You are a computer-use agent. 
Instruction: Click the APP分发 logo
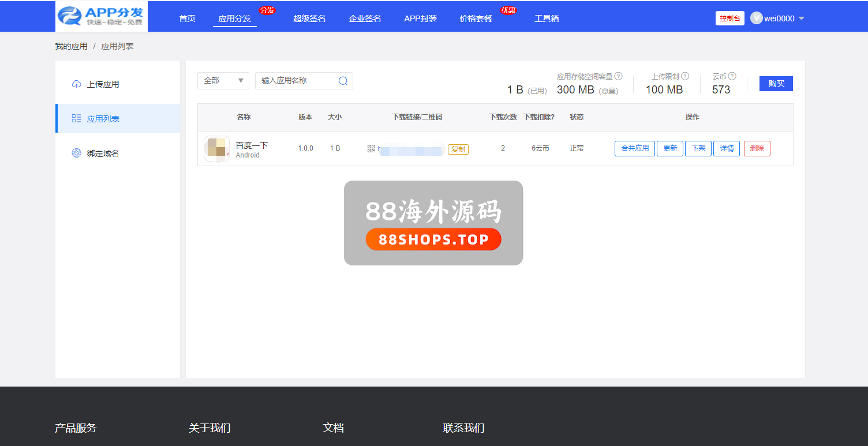click(x=102, y=17)
